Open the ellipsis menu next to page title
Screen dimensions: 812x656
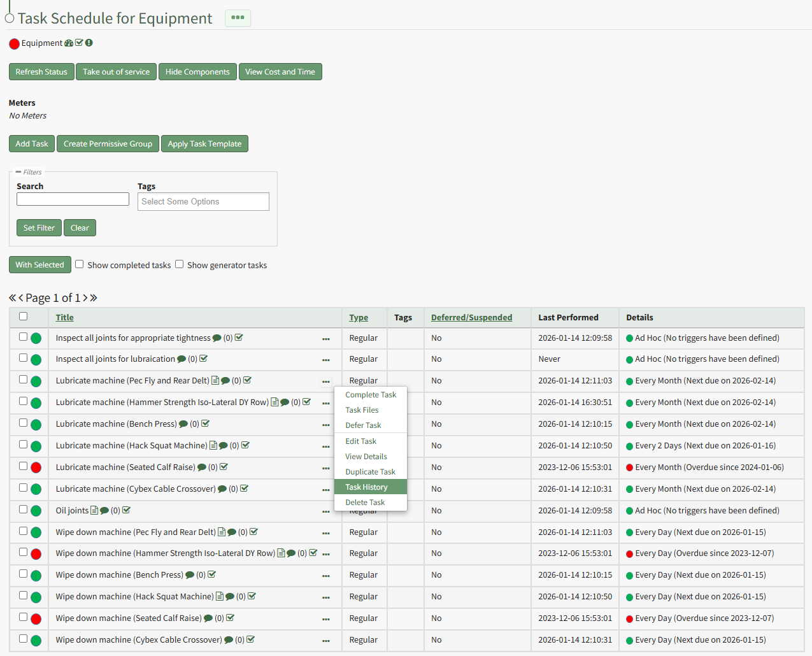click(x=238, y=18)
